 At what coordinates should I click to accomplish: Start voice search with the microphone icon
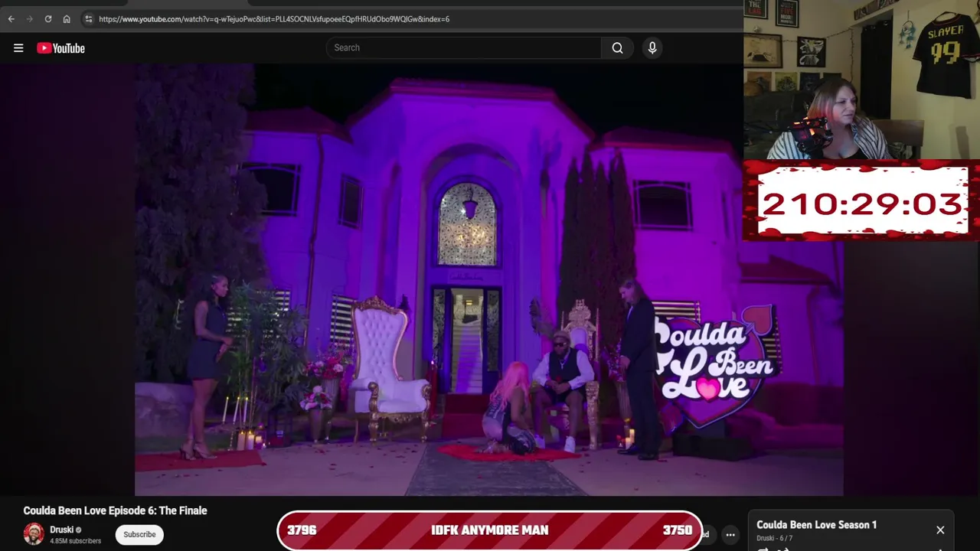[652, 47]
